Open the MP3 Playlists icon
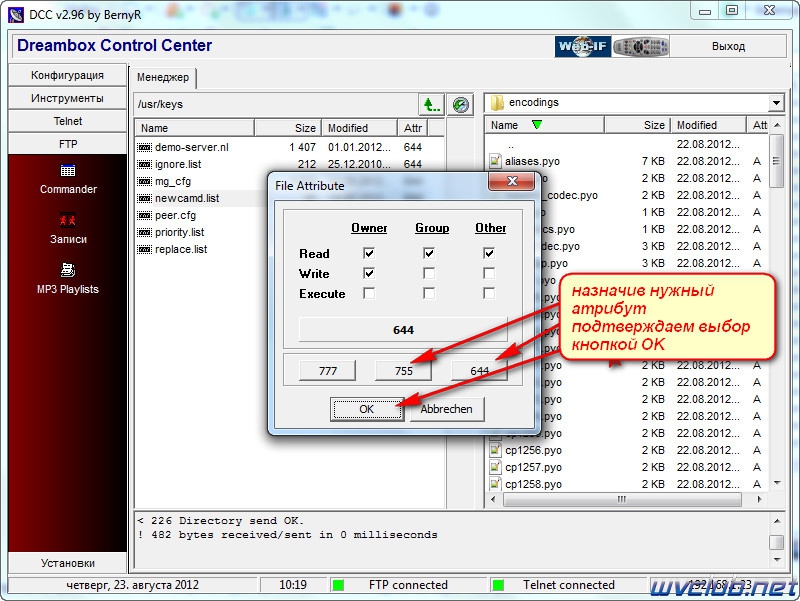Image resolution: width=800 pixels, height=601 pixels. coord(68,269)
